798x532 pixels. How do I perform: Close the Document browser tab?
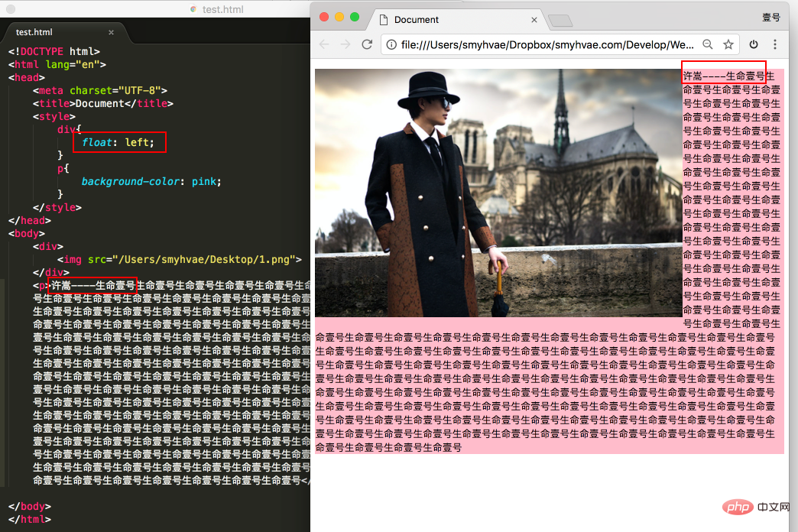tap(534, 20)
